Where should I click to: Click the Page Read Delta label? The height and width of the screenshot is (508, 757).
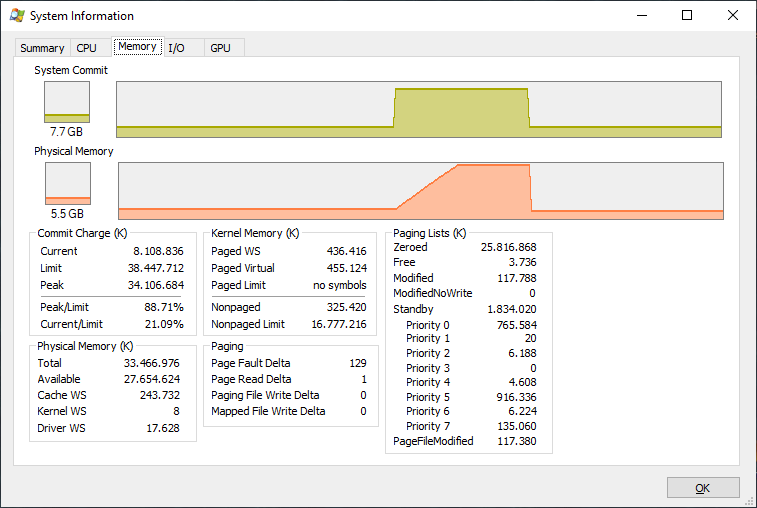point(251,379)
